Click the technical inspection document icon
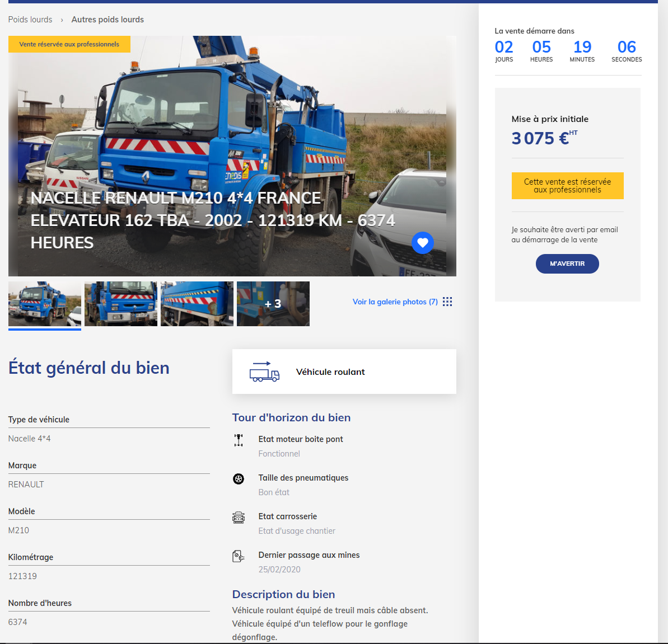The height and width of the screenshot is (644, 668). point(239,556)
